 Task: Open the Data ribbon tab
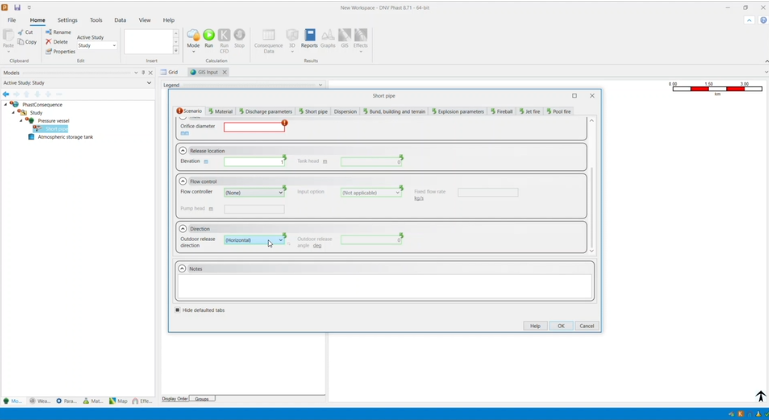click(x=120, y=20)
